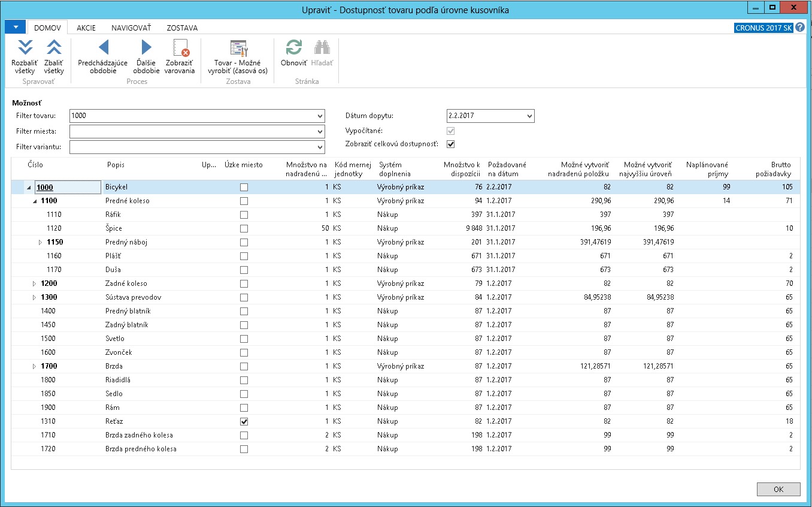Click the Popis column header
This screenshot has height=507, width=812.
pyautogui.click(x=116, y=165)
